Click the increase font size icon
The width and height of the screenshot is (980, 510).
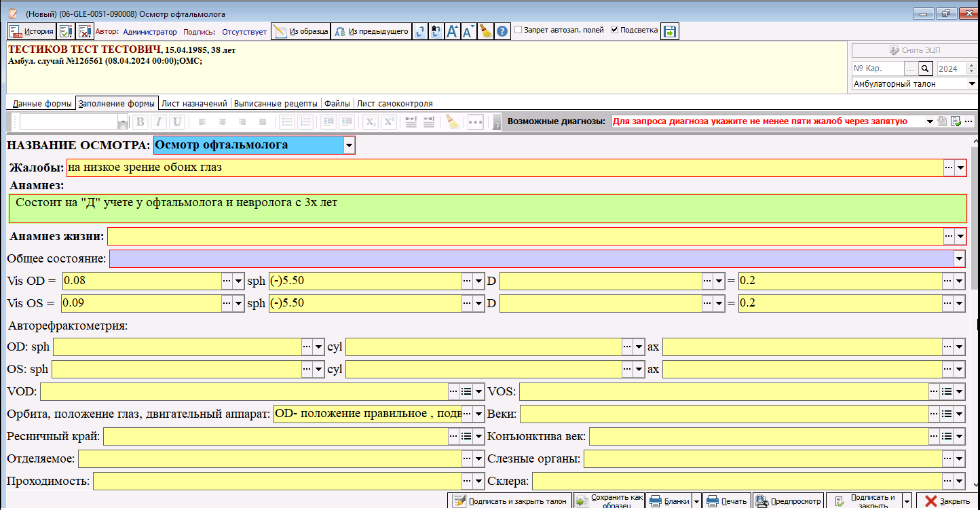click(453, 31)
